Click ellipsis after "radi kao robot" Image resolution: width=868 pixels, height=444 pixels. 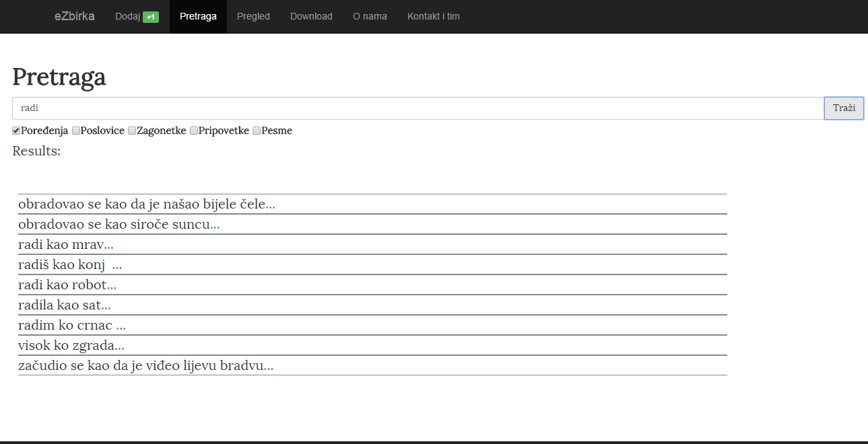coord(112,285)
